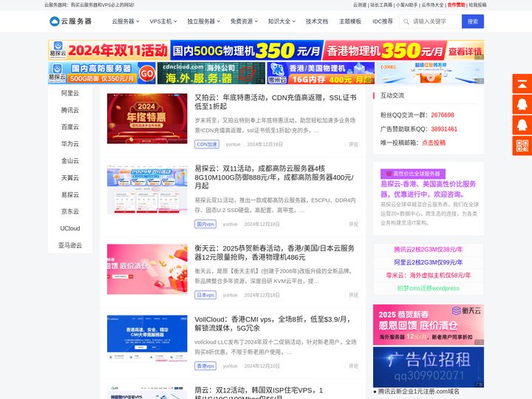Open 腾讯云新企业1元注册.com域名 link

[419, 392]
